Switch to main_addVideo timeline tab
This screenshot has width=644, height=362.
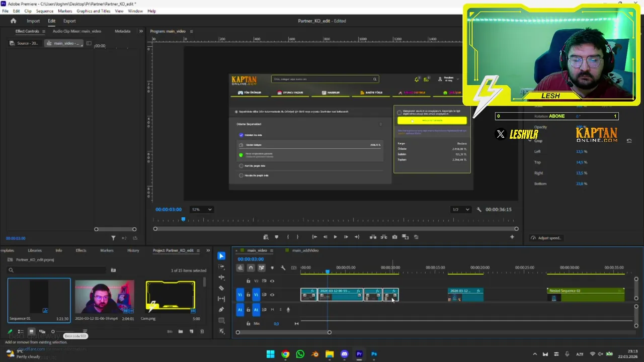(305, 250)
